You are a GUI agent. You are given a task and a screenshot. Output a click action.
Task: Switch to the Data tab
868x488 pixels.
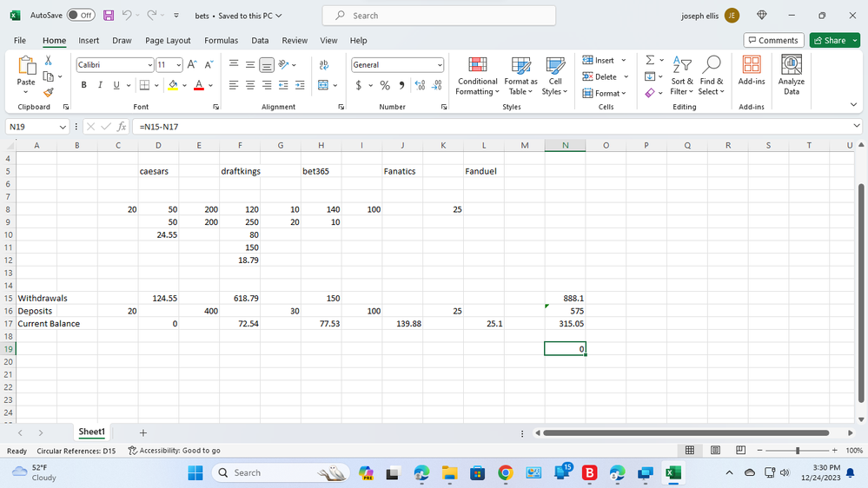point(260,41)
